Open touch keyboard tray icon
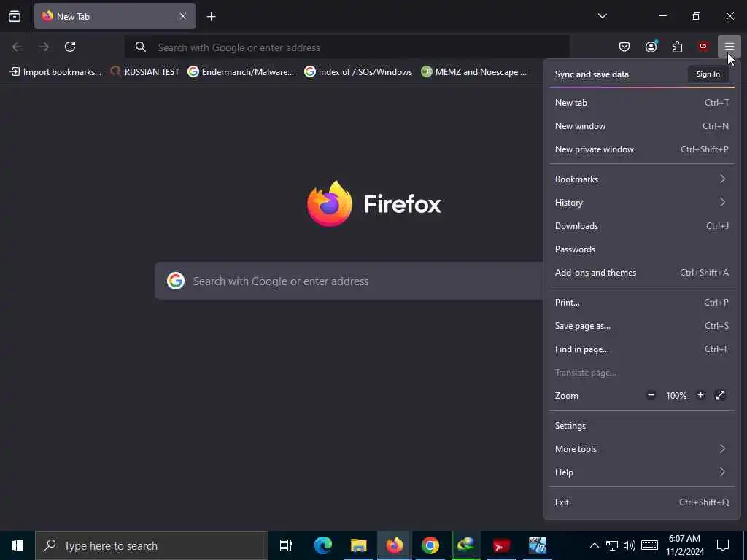 [649, 545]
